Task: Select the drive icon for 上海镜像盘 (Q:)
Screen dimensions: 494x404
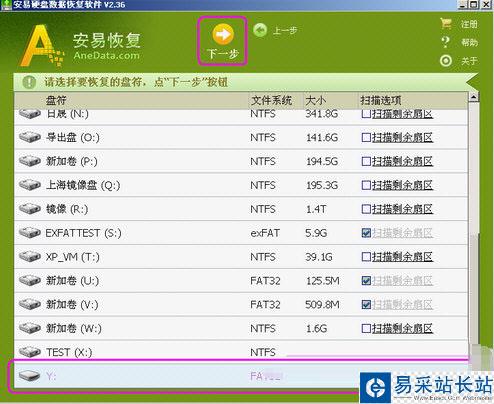Action: pos(30,185)
